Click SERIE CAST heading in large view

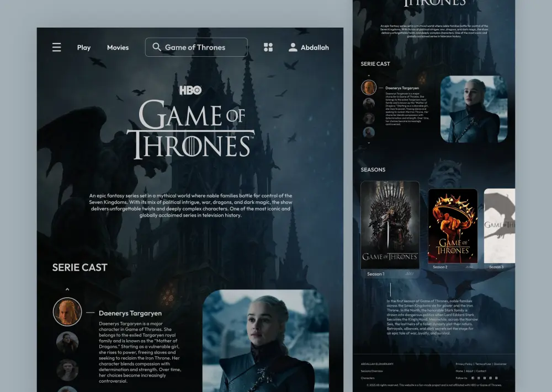coord(80,267)
